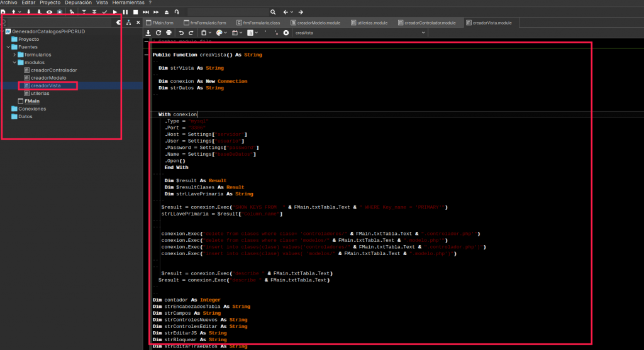Click the Print icon in the editor toolbar
This screenshot has width=644, height=350.
pos(170,33)
